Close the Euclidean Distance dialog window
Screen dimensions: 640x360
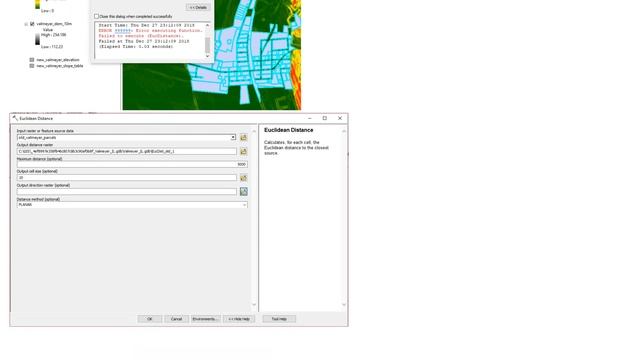click(x=340, y=118)
